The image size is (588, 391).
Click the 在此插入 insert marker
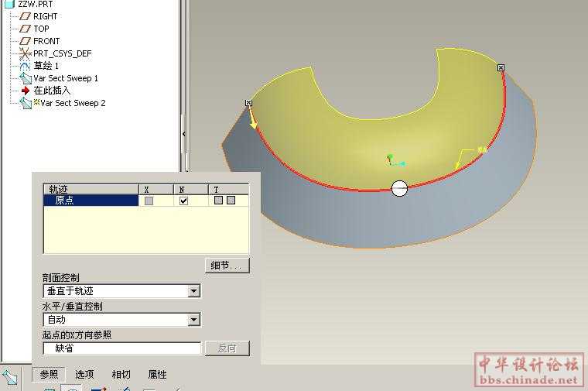coord(46,91)
